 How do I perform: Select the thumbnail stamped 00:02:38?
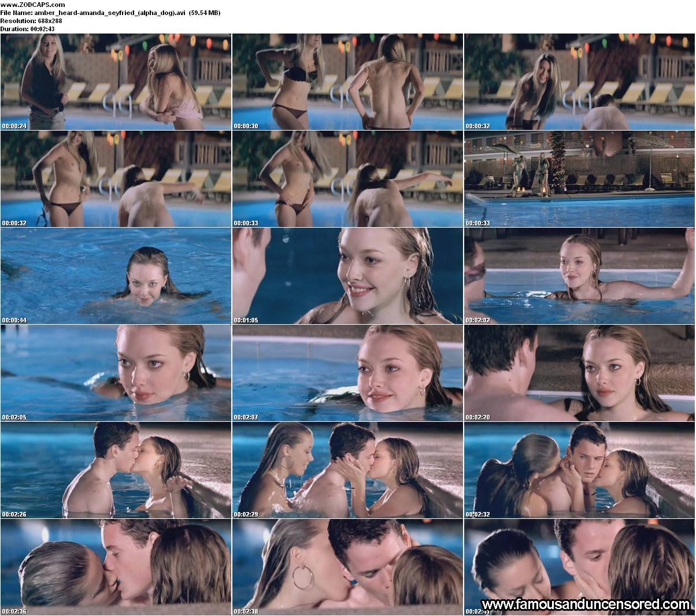coord(347,567)
